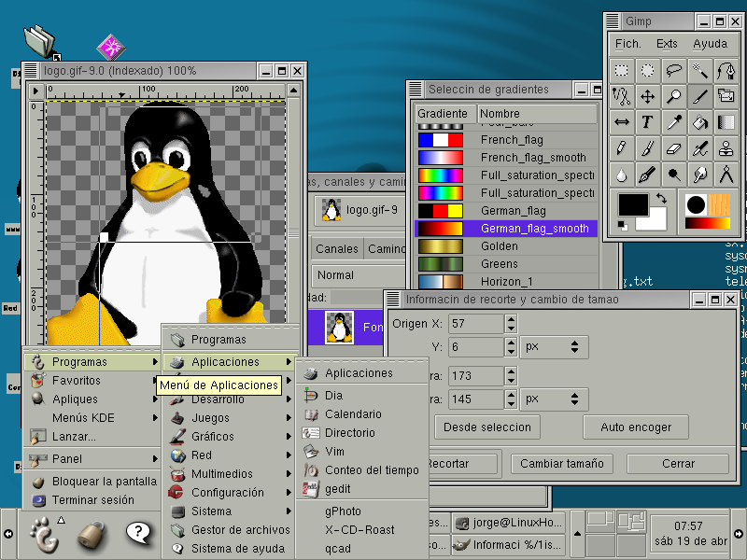
Task: Open the Fich. menu in Gimp
Action: pos(627,44)
